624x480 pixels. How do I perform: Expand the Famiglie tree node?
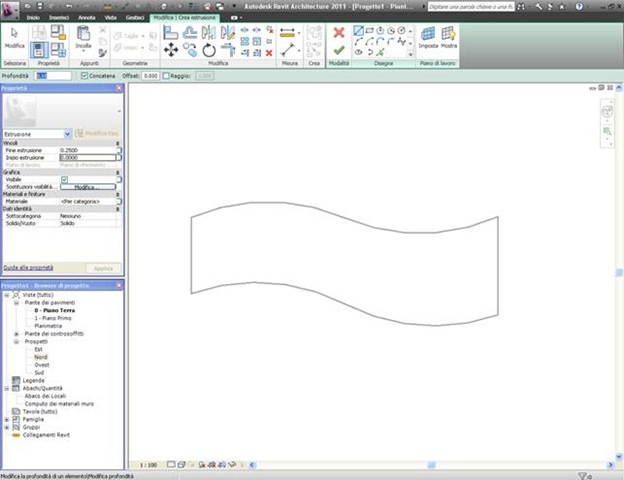pos(6,419)
